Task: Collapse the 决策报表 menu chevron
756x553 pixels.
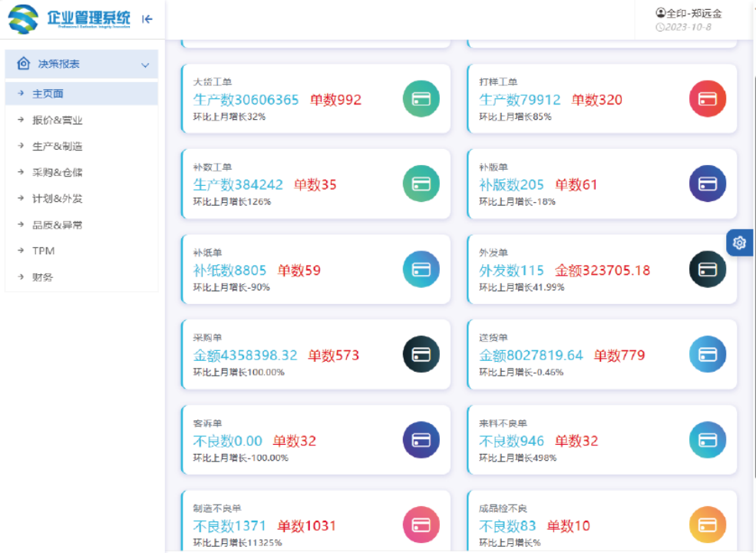Action: (x=145, y=65)
